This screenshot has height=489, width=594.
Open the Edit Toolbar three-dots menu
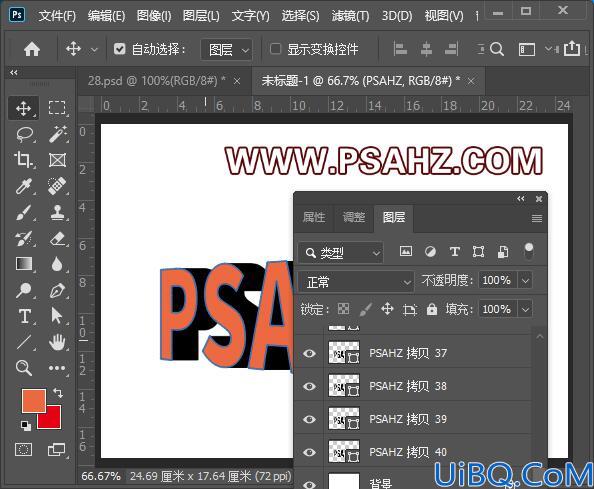(57, 368)
